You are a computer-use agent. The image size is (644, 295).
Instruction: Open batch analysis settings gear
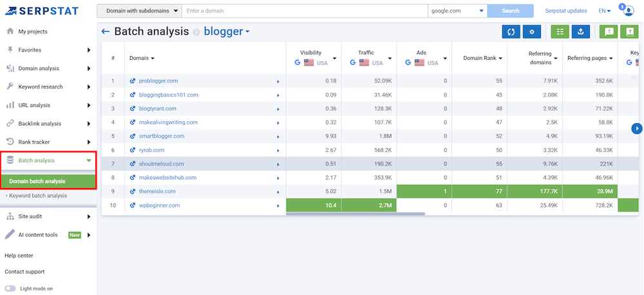pyautogui.click(x=531, y=32)
